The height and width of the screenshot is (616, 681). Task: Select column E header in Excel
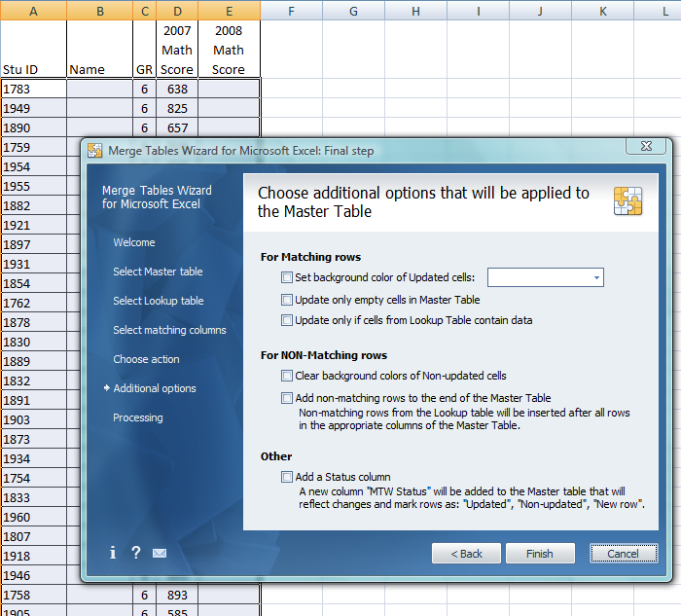229,11
